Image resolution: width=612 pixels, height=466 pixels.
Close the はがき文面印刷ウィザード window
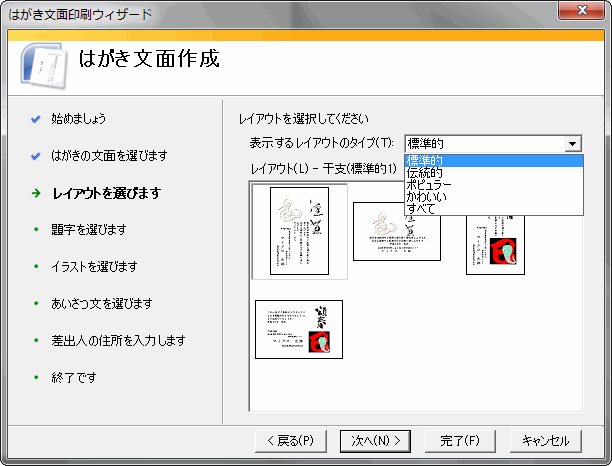click(x=582, y=10)
